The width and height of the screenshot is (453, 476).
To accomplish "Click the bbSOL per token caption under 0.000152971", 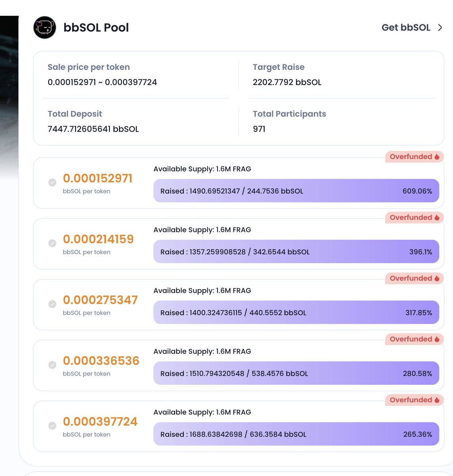I will [x=86, y=191].
